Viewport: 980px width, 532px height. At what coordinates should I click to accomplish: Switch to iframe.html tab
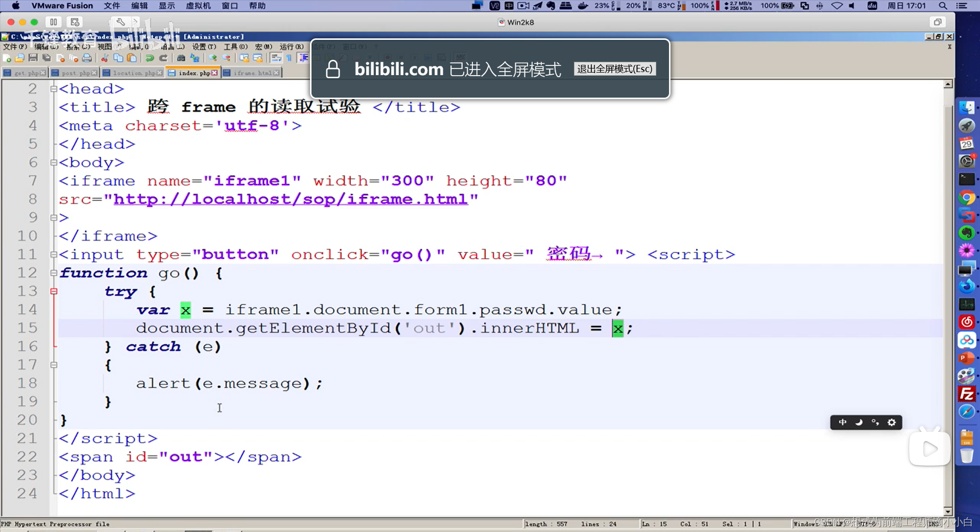click(251, 73)
